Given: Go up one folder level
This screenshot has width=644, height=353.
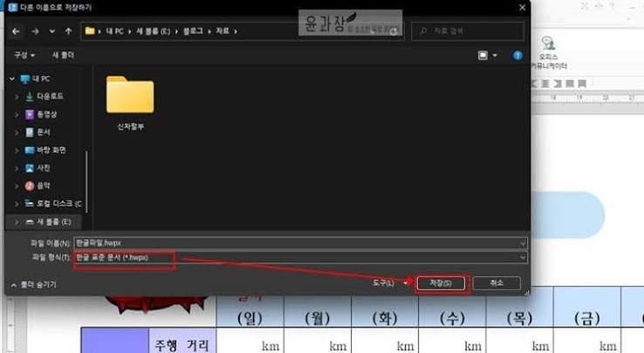Looking at the screenshot, I should pyautogui.click(x=68, y=31).
